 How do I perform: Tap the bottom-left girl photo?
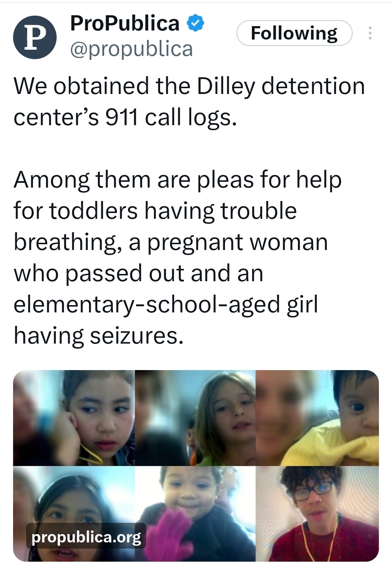pyautogui.click(x=74, y=514)
